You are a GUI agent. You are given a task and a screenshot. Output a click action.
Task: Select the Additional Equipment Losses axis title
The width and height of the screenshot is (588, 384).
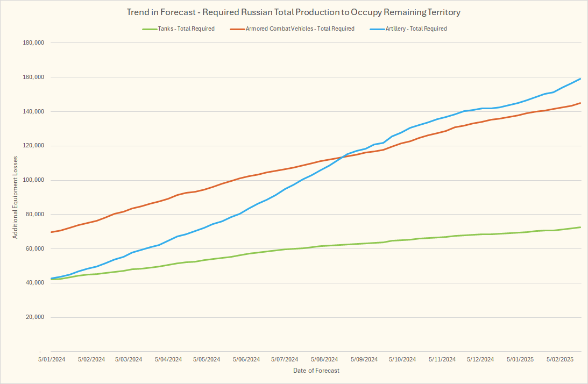[x=16, y=197]
